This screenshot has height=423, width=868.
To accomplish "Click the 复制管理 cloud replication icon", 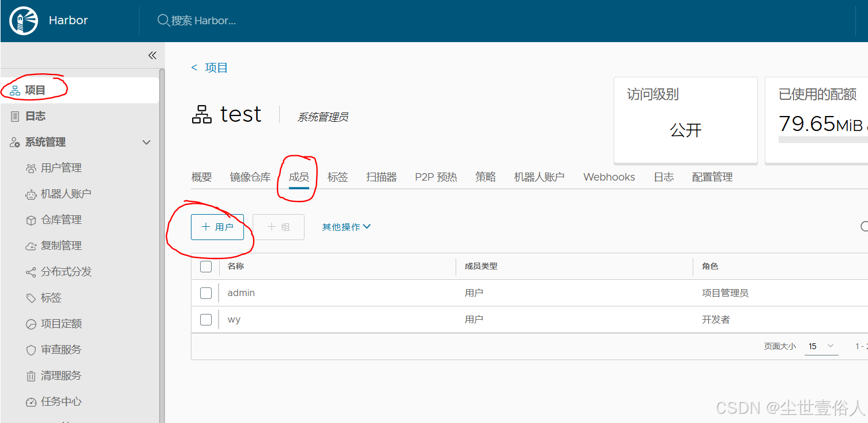I will point(31,246).
